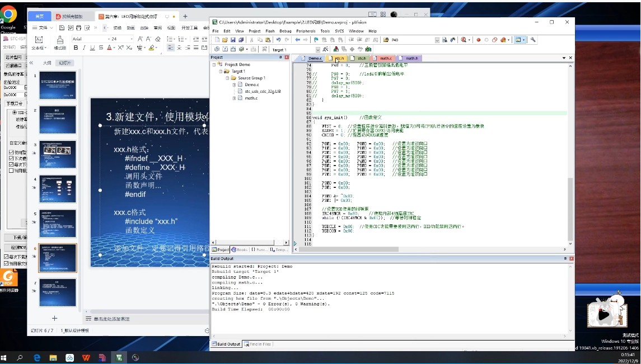Open Pack Installer icon in build toolbar
The image size is (641, 364).
pyautogui.click(x=368, y=49)
